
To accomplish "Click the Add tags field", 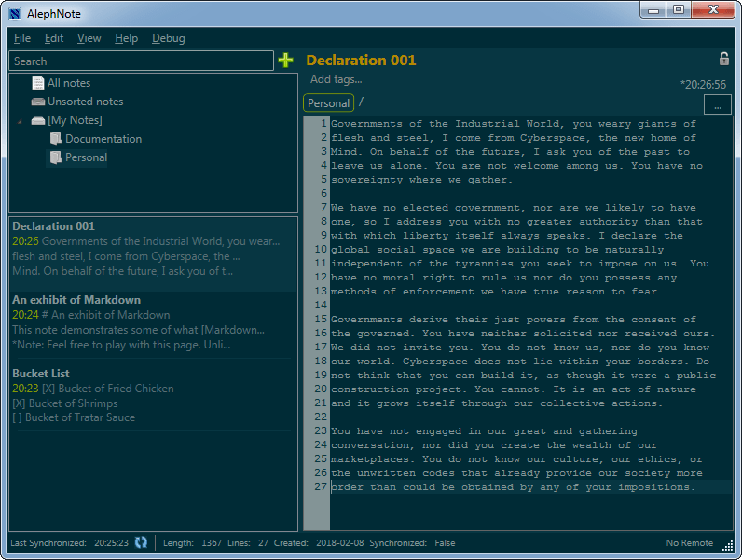I will [x=337, y=79].
